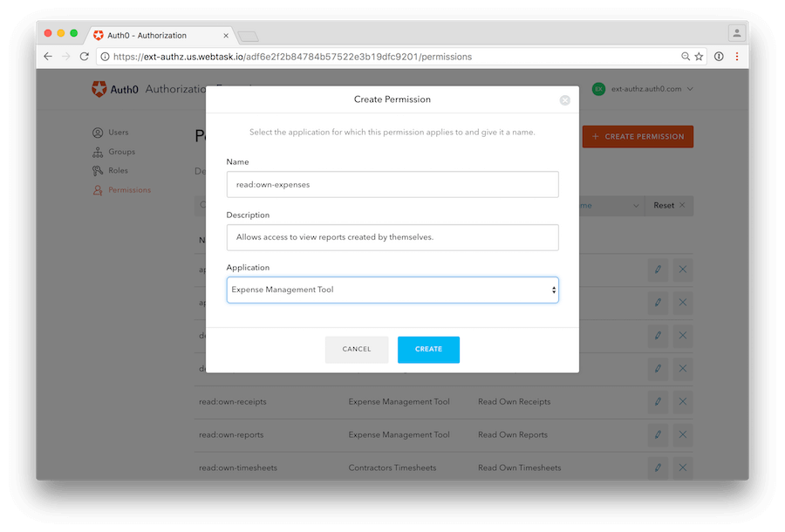The height and width of the screenshot is (532, 785).
Task: Reload the page with the refresh icon
Action: (x=85, y=55)
